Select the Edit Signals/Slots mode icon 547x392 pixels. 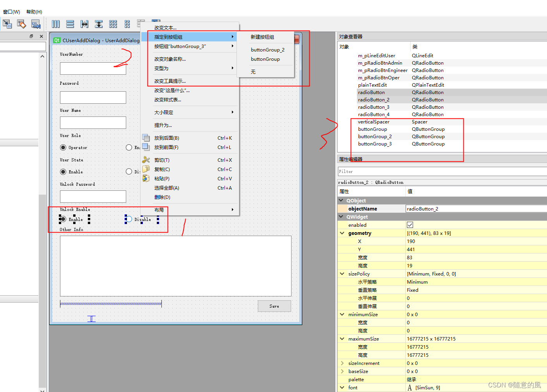pyautogui.click(x=7, y=24)
